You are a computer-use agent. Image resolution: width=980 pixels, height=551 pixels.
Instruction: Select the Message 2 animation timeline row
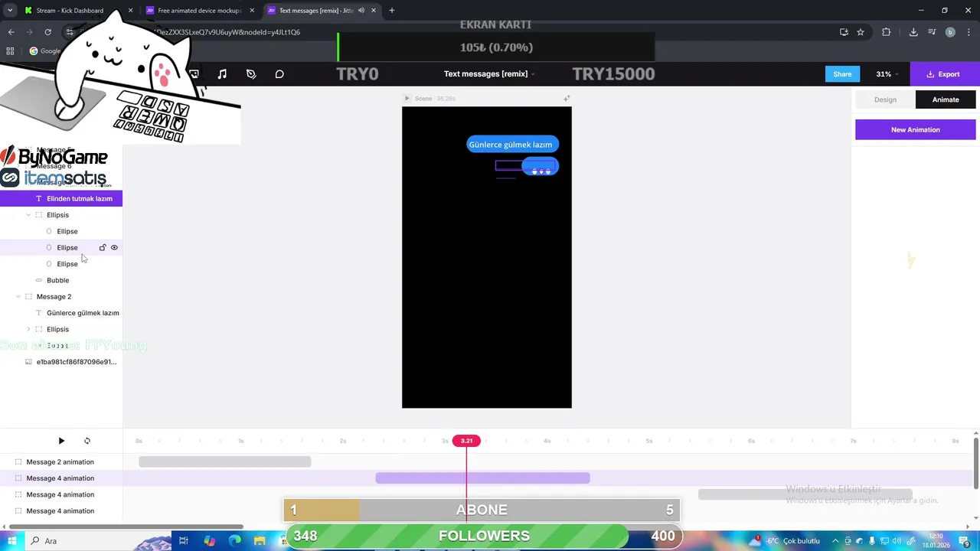[x=61, y=462]
